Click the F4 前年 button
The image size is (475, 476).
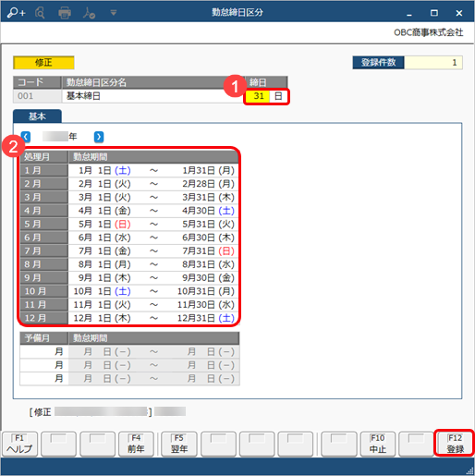[x=136, y=444]
